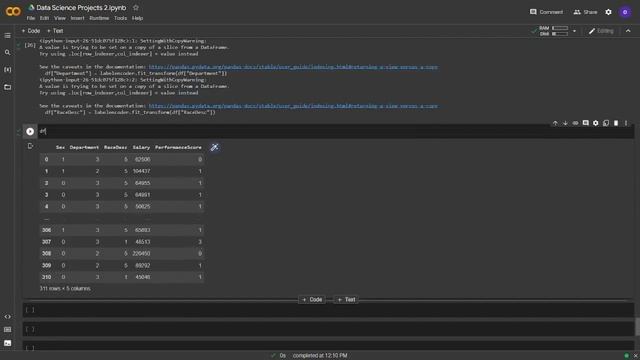Copy link to the df cell

pos(576,123)
